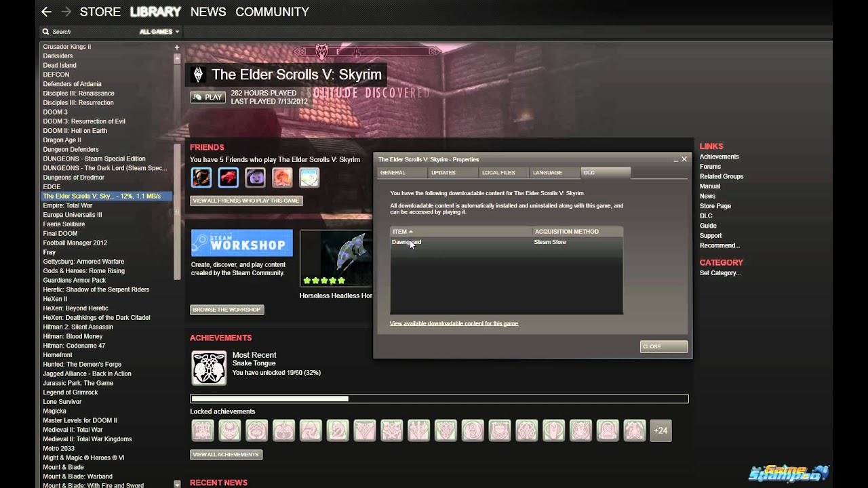Close Properties dialog with X icon
Image resolution: width=868 pixels, height=488 pixels.
(684, 159)
